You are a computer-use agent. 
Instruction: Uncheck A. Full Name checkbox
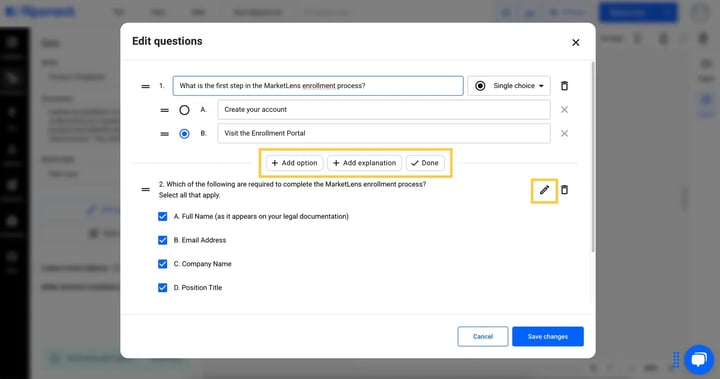pos(163,216)
